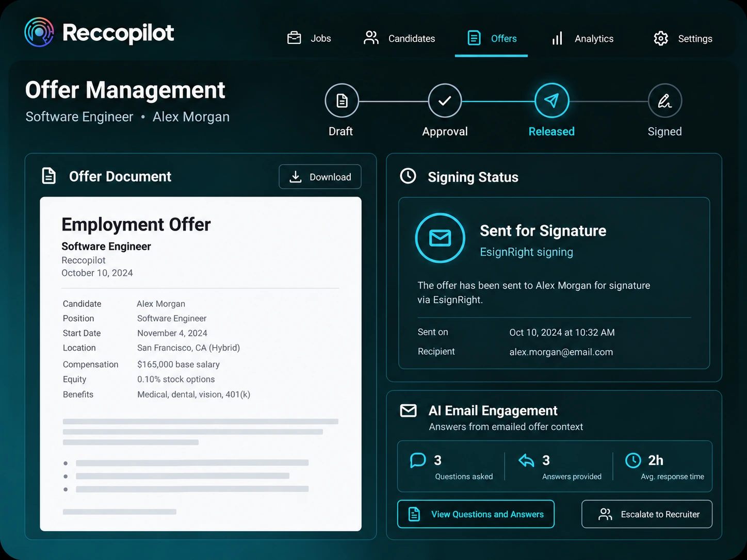Click the AI Email Engagement envelope icon

click(x=408, y=410)
